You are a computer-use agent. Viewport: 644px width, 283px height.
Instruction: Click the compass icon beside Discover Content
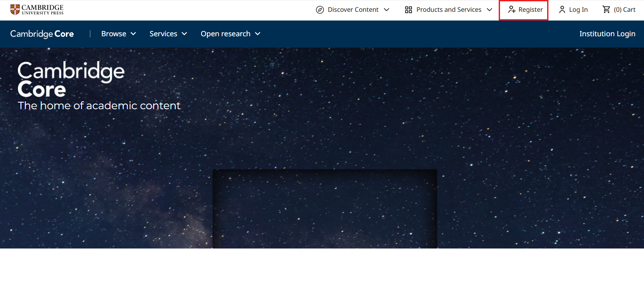click(320, 10)
